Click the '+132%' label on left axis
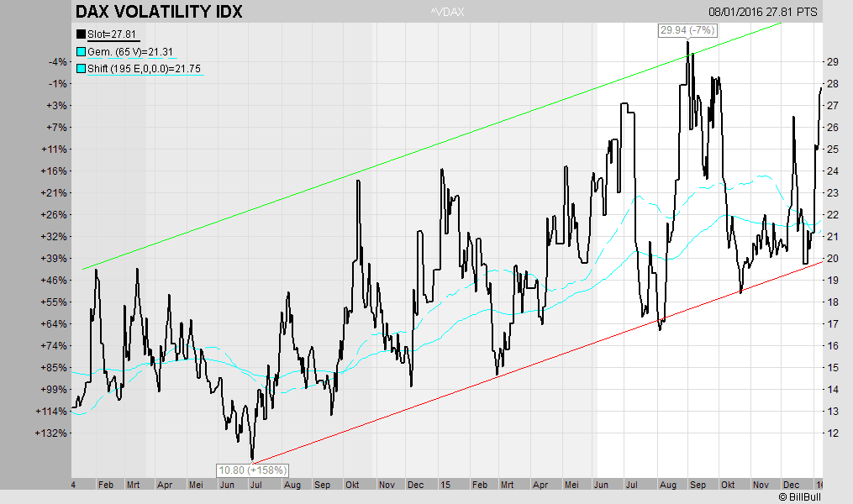The width and height of the screenshot is (853, 504). click(x=51, y=433)
